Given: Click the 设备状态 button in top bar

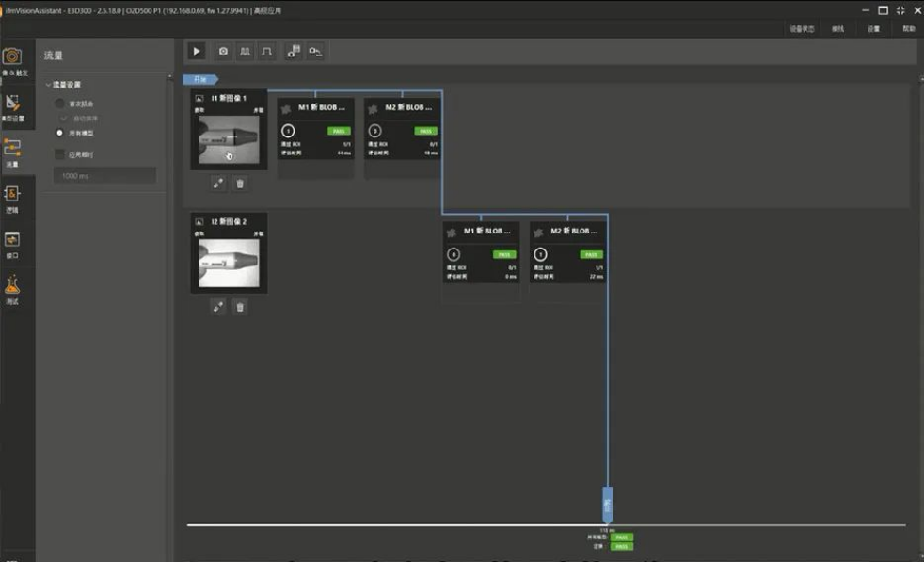Looking at the screenshot, I should (802, 29).
